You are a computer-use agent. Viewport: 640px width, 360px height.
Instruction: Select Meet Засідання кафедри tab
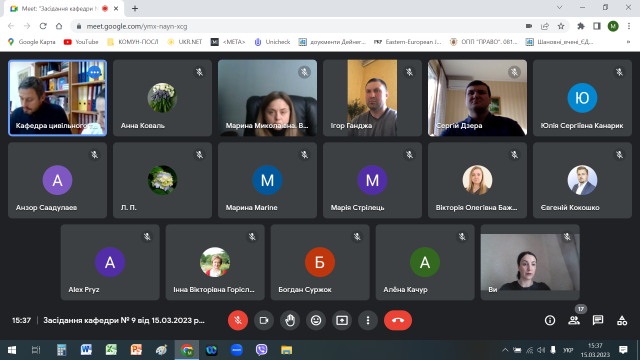point(63,9)
